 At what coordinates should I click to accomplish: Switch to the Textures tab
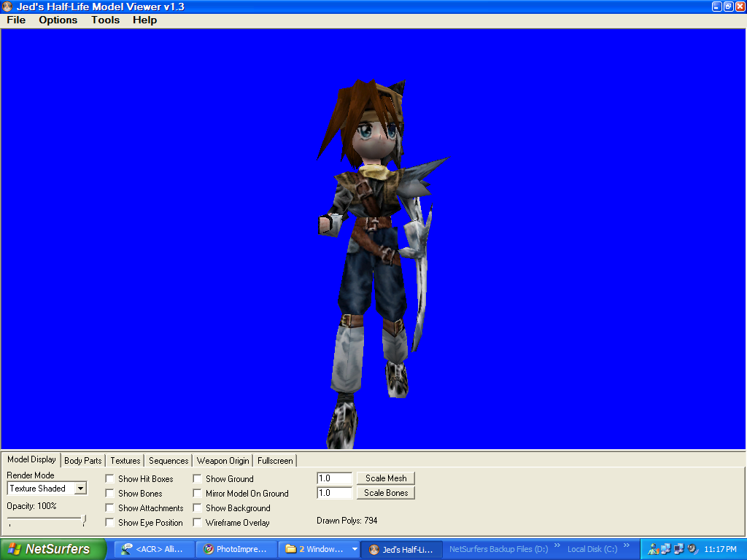pyautogui.click(x=125, y=461)
